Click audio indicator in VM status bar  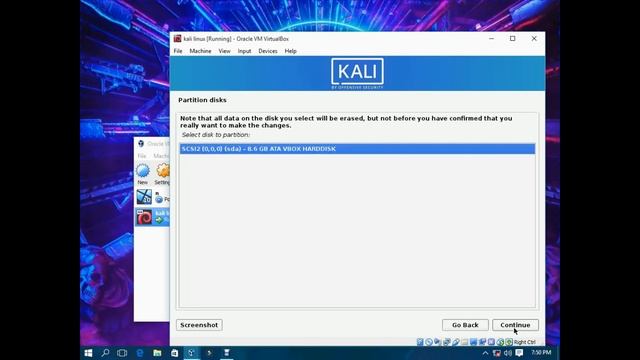pos(438,342)
